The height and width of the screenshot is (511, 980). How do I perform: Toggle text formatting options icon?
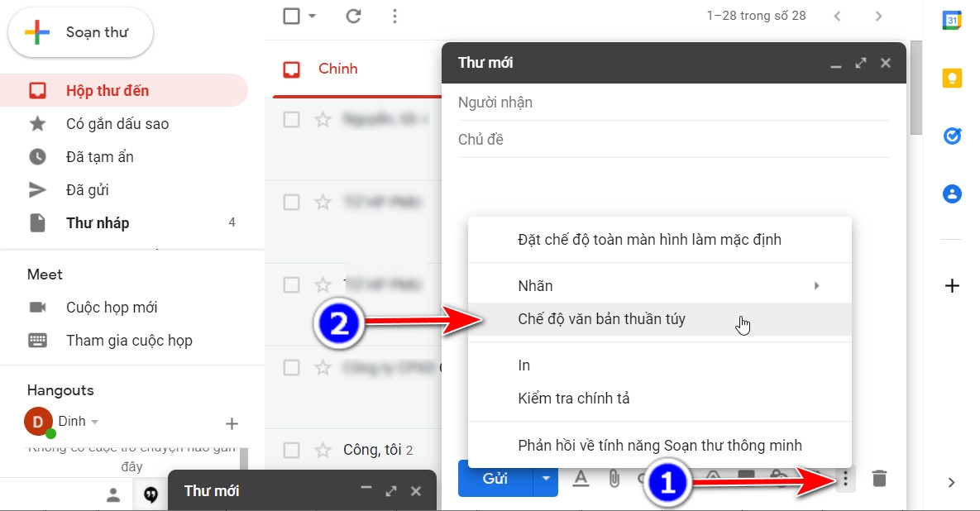coord(581,479)
